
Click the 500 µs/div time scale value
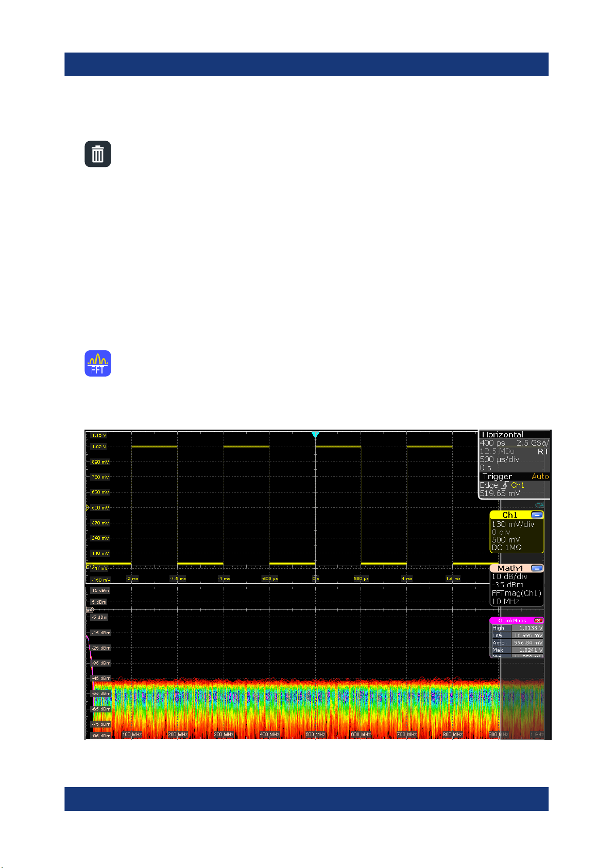(499, 459)
